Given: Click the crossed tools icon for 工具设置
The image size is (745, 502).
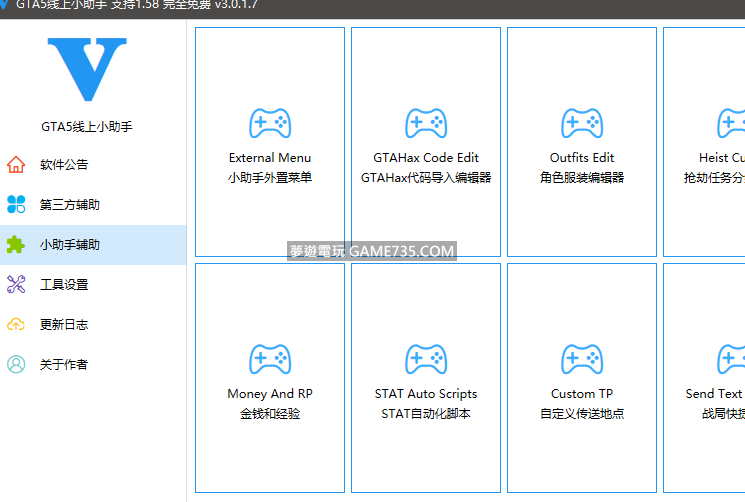Looking at the screenshot, I should coord(16,285).
